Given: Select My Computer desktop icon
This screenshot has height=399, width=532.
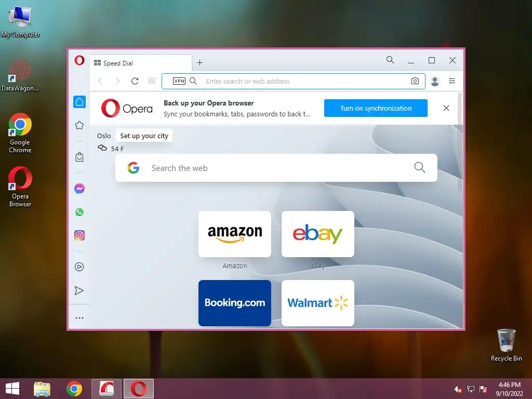Looking at the screenshot, I should [x=20, y=21].
